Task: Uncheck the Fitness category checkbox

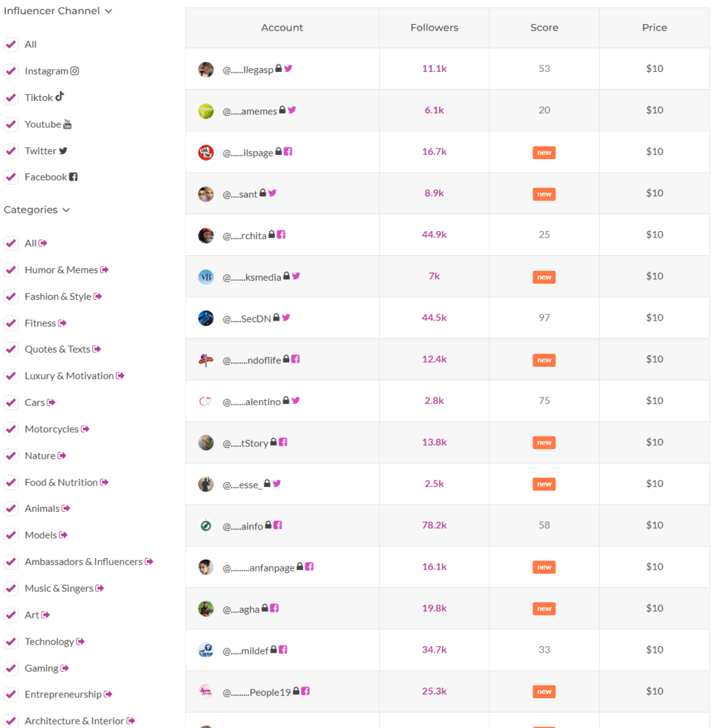Action: [11, 323]
